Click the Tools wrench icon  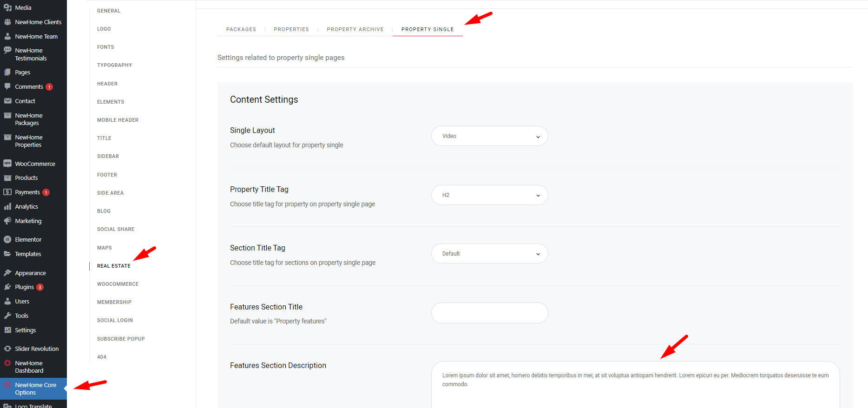7,316
